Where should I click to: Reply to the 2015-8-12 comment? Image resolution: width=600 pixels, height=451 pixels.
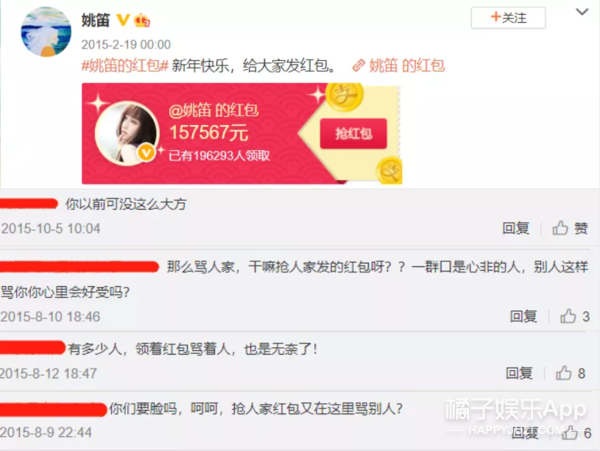point(519,373)
